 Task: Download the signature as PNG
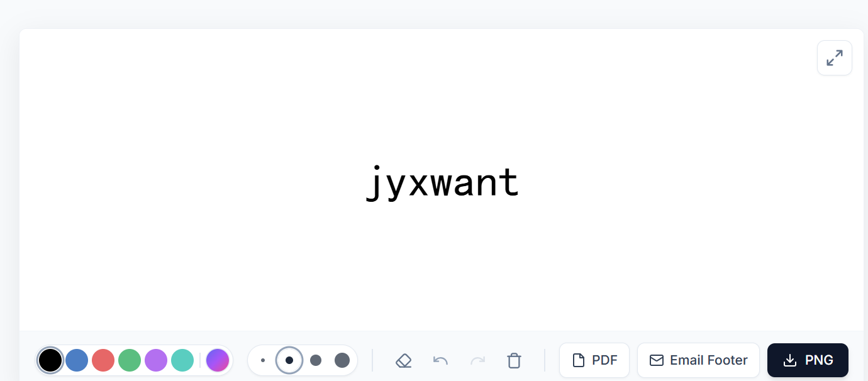pos(808,360)
